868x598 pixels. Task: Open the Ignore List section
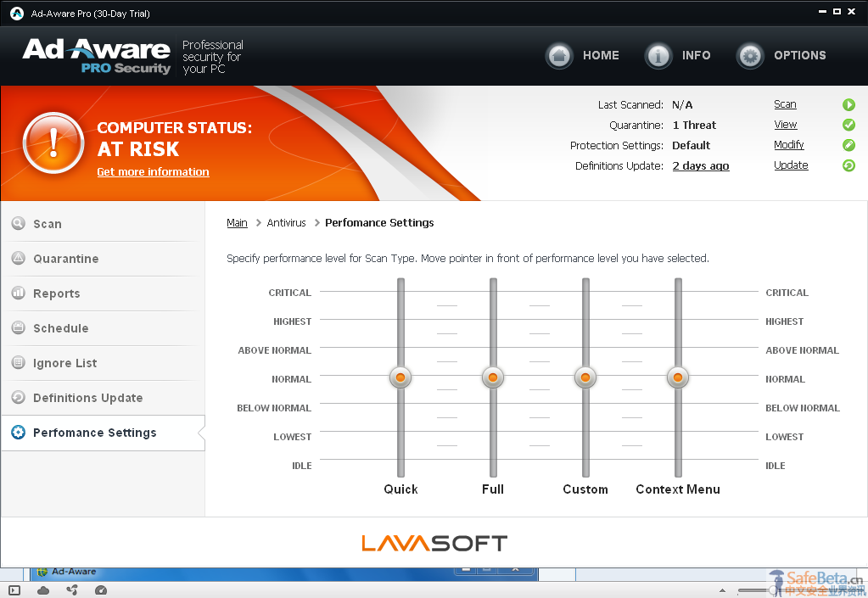tap(103, 363)
